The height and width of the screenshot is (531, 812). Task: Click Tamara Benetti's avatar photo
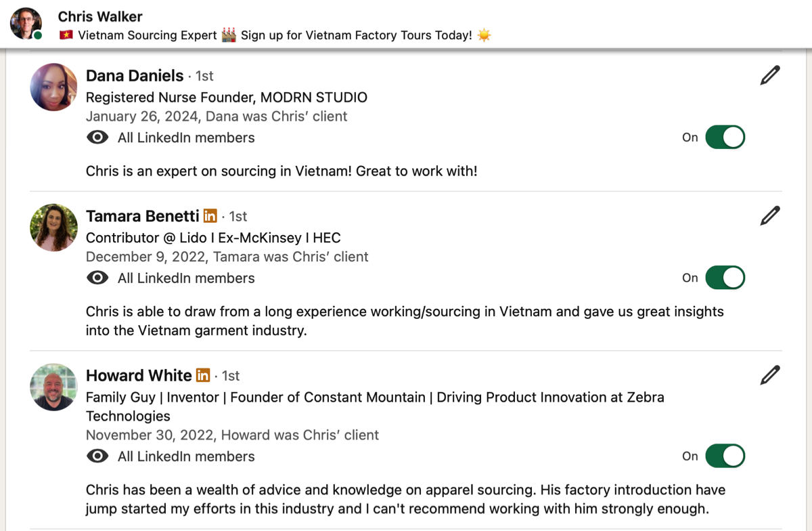click(54, 228)
